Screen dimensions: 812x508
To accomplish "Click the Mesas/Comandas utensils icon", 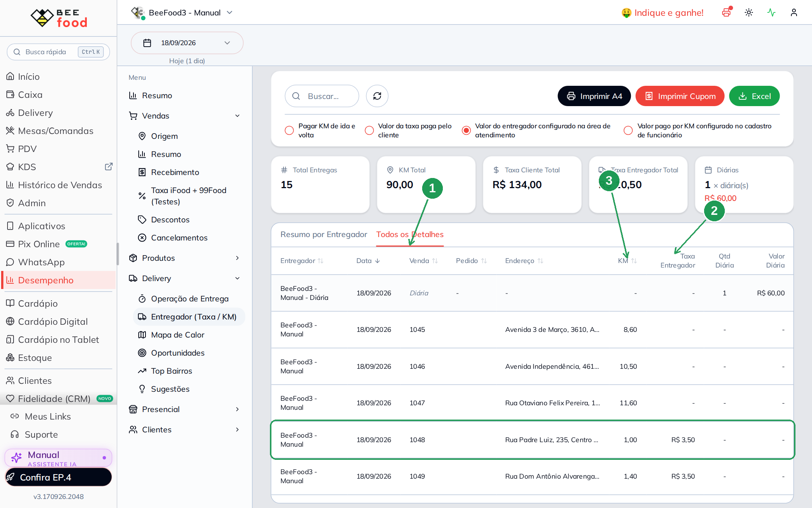I will click(x=10, y=131).
